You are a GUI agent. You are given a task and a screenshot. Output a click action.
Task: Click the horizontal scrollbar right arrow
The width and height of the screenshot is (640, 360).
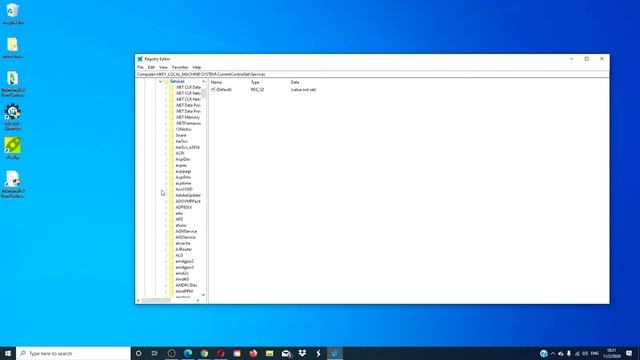(x=198, y=300)
